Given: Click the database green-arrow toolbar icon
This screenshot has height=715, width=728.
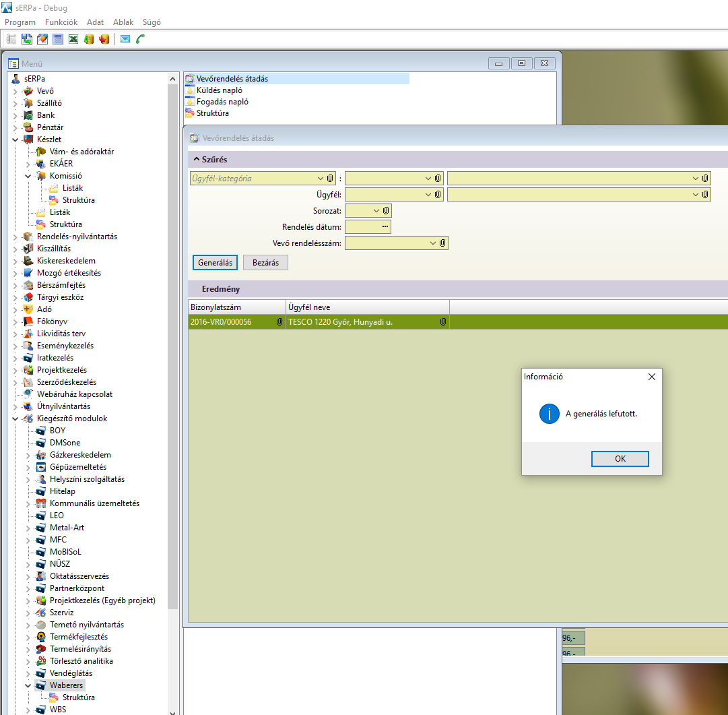Looking at the screenshot, I should pyautogui.click(x=89, y=39).
